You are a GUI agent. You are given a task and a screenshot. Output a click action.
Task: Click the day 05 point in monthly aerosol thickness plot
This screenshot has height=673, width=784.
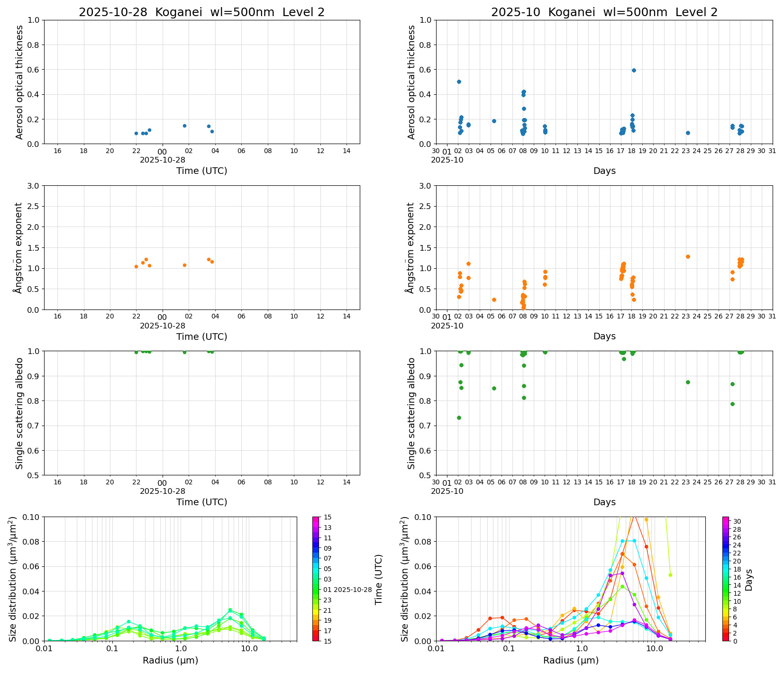494,121
